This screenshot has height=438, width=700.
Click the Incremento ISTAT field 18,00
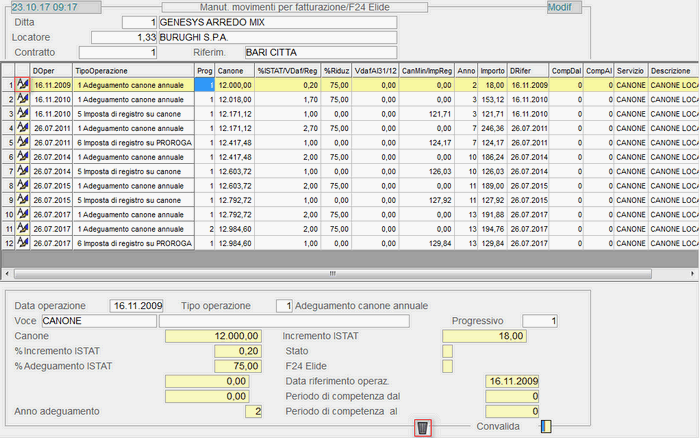pyautogui.click(x=484, y=336)
